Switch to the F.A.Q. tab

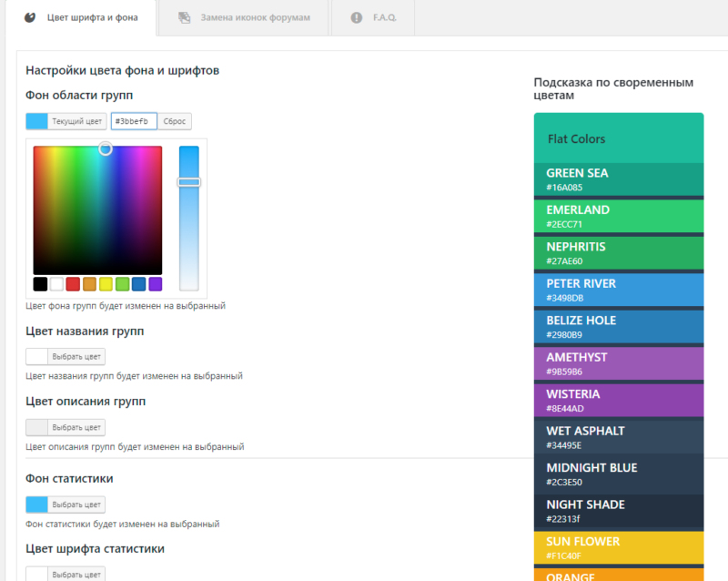383,17
